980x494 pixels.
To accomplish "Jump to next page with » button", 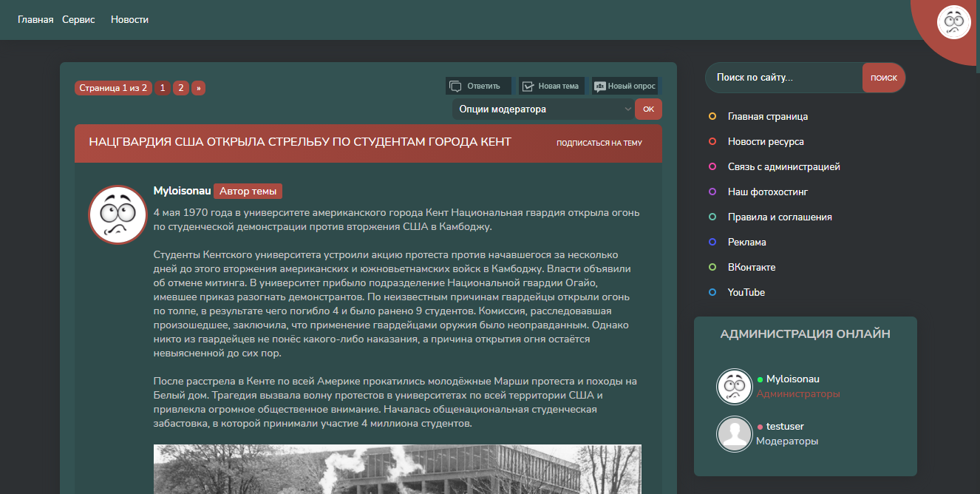I will pyautogui.click(x=198, y=88).
